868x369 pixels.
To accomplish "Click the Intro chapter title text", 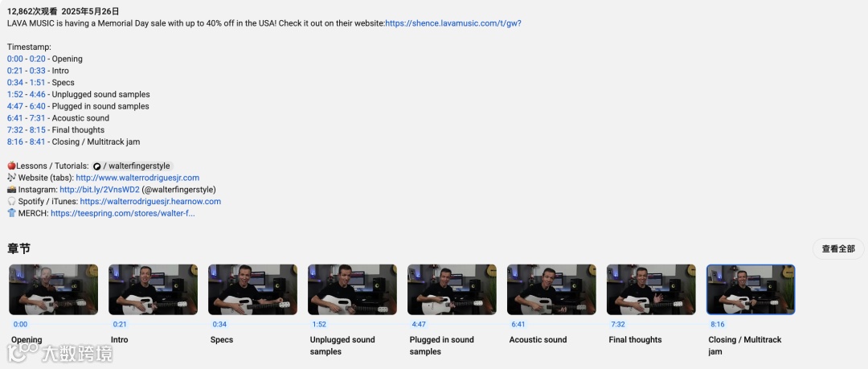I will [119, 339].
